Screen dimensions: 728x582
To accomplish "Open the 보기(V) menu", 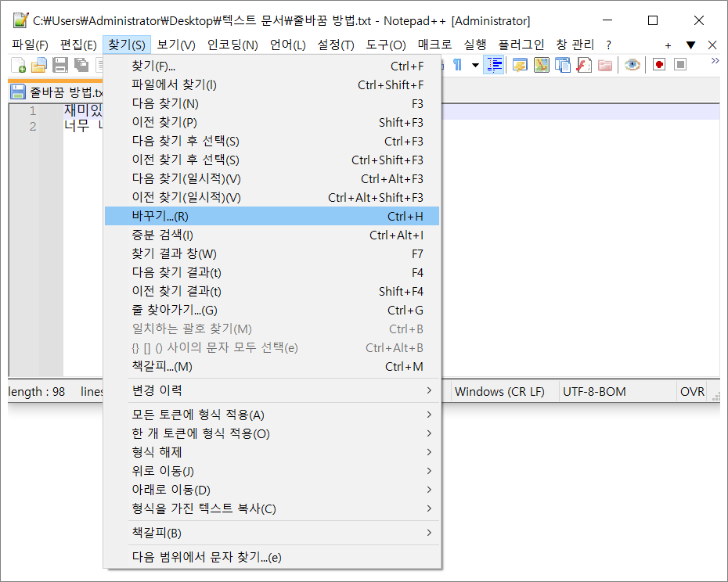I will (x=176, y=45).
